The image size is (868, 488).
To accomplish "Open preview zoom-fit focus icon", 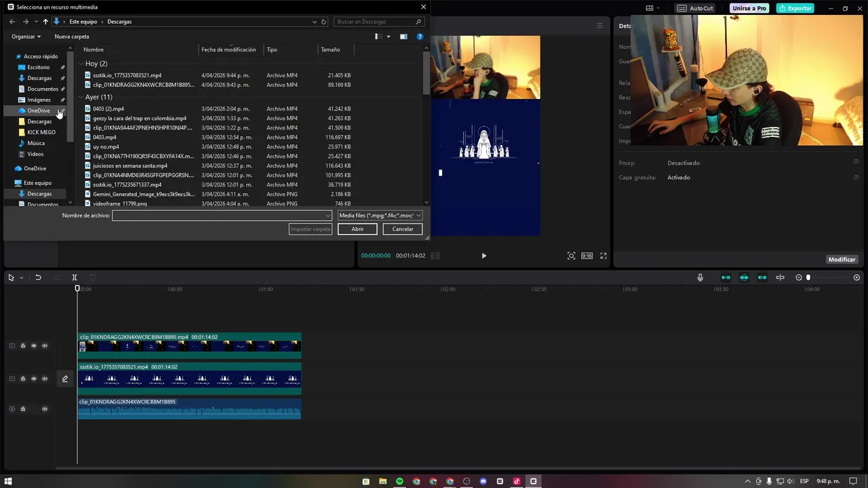I will (571, 256).
